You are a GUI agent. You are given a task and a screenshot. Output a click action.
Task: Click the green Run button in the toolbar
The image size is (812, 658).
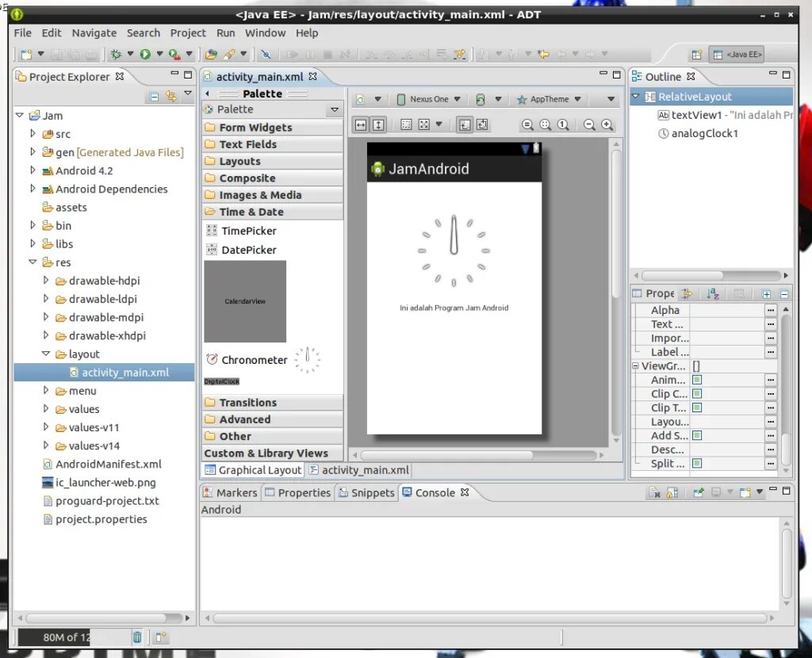(x=146, y=55)
